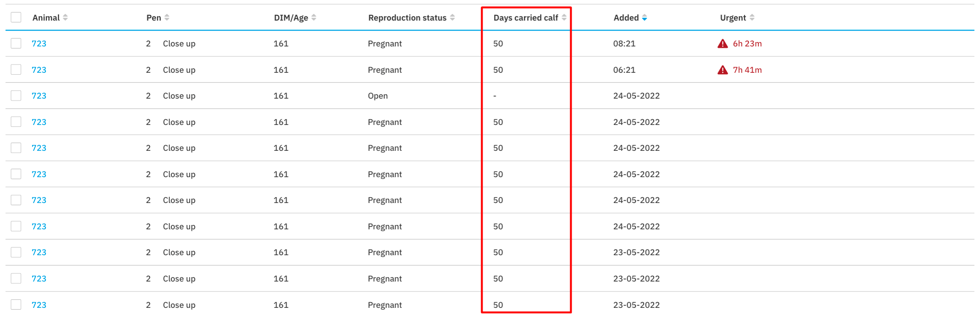Click the Reproduction status column header

(x=407, y=18)
